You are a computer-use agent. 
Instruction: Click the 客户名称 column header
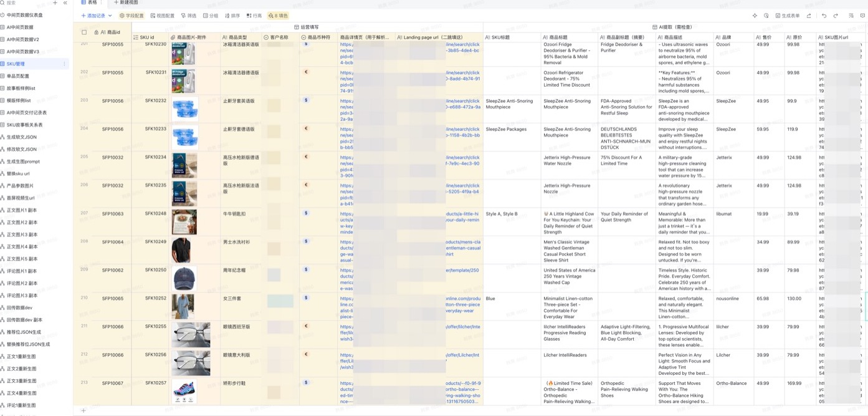[x=280, y=37]
